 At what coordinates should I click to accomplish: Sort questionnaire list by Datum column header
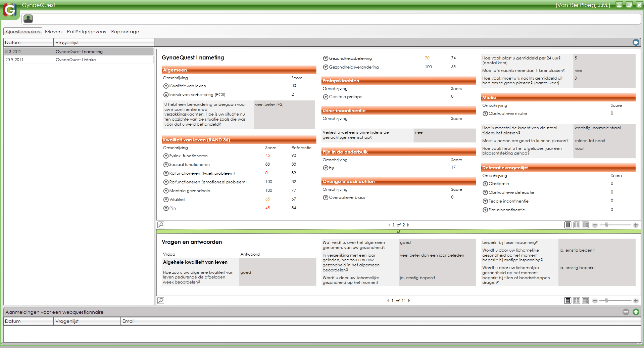click(x=29, y=42)
